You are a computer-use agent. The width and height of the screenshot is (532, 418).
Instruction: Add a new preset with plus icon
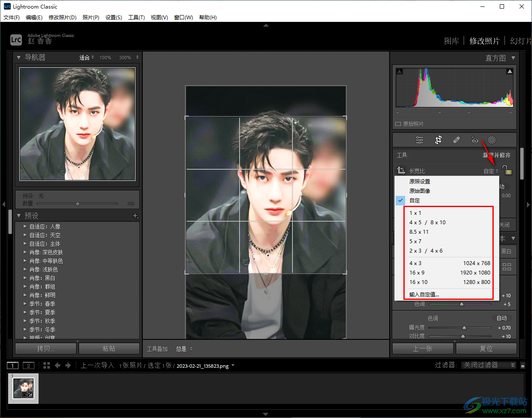click(x=135, y=216)
